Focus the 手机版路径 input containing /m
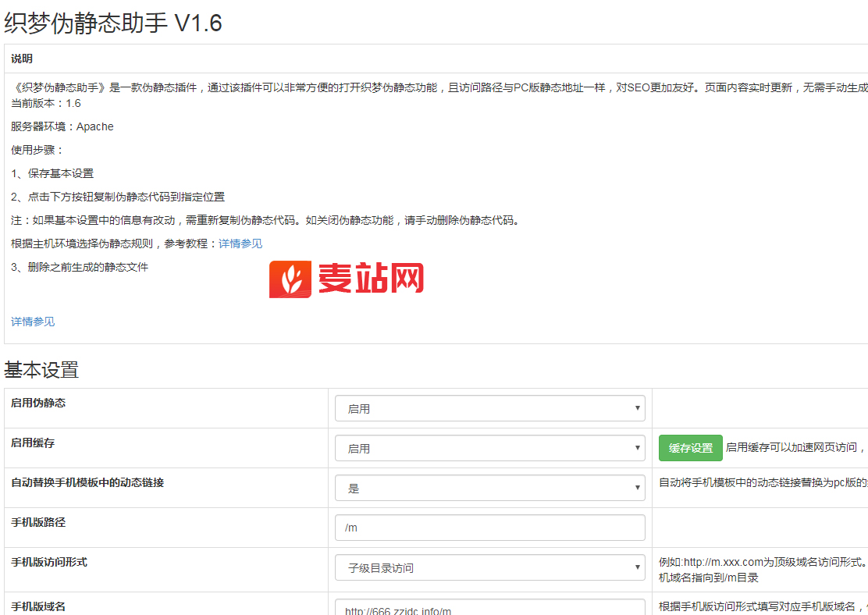Viewport: 868px width, 615px height. pyautogui.click(x=489, y=528)
